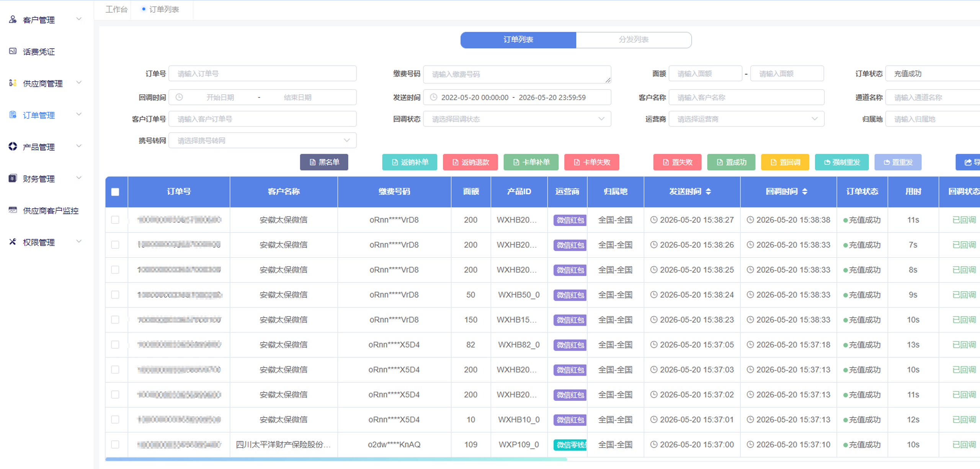This screenshot has height=469, width=980.
Task: Click the 强制重发 button
Action: coord(841,162)
